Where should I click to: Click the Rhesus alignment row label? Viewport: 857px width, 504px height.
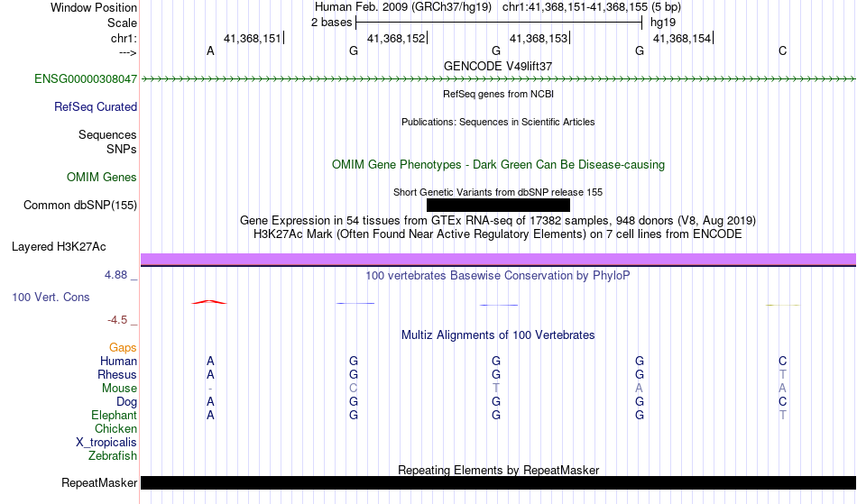[117, 374]
